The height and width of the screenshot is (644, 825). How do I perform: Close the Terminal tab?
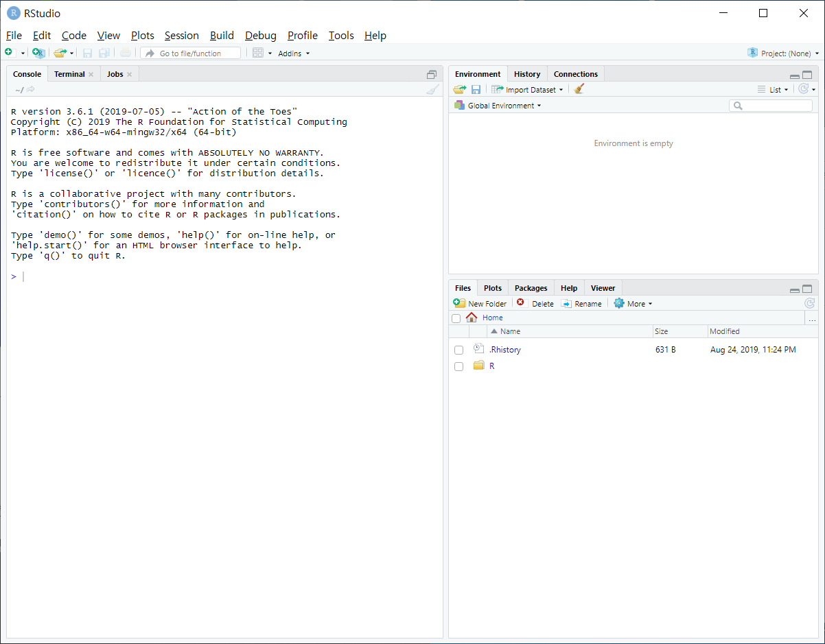(91, 75)
